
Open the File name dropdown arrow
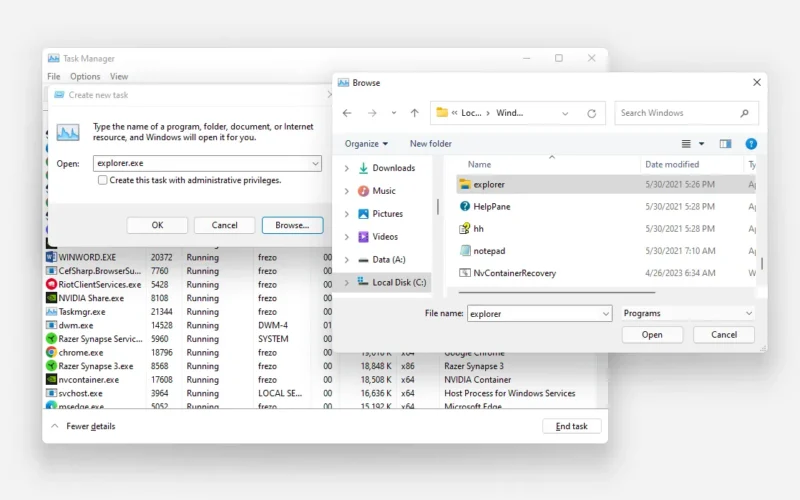tap(606, 313)
